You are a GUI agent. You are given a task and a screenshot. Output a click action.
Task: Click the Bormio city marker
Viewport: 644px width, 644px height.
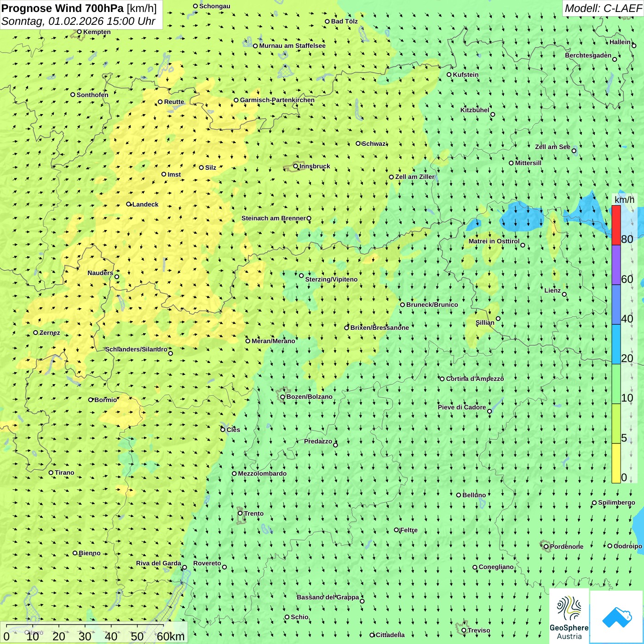point(91,400)
